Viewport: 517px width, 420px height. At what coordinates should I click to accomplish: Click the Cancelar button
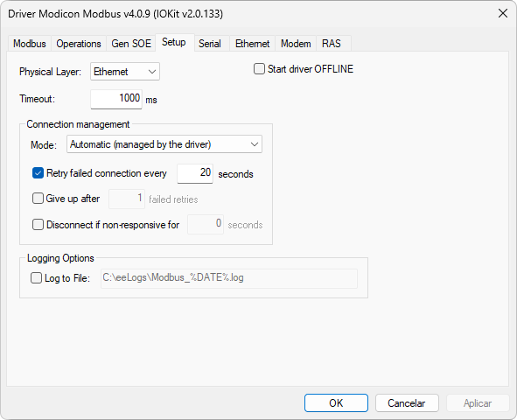click(407, 402)
